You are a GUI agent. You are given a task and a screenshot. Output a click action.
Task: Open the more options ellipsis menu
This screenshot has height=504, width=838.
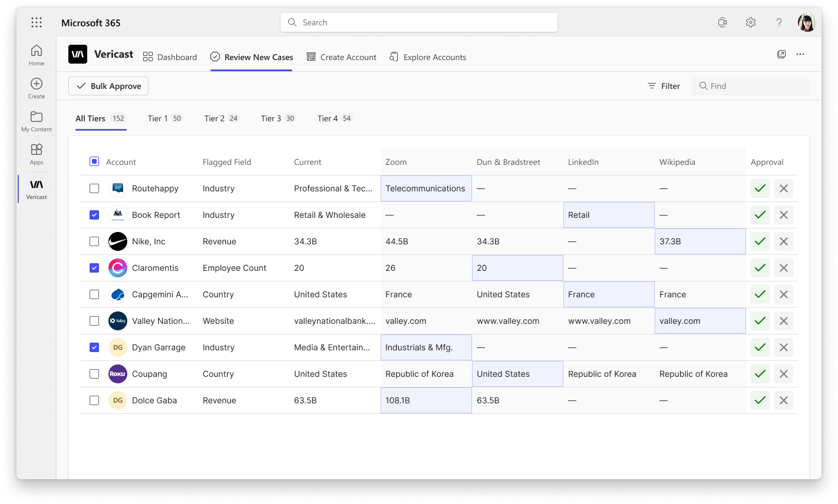[800, 54]
